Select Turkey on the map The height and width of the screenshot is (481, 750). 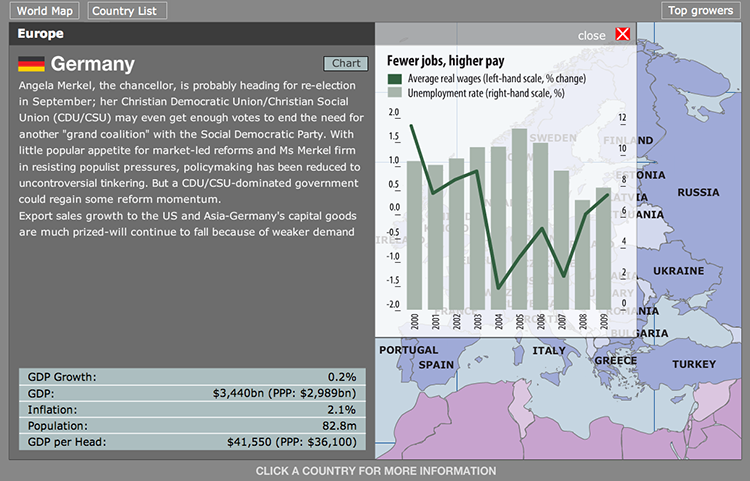[694, 364]
